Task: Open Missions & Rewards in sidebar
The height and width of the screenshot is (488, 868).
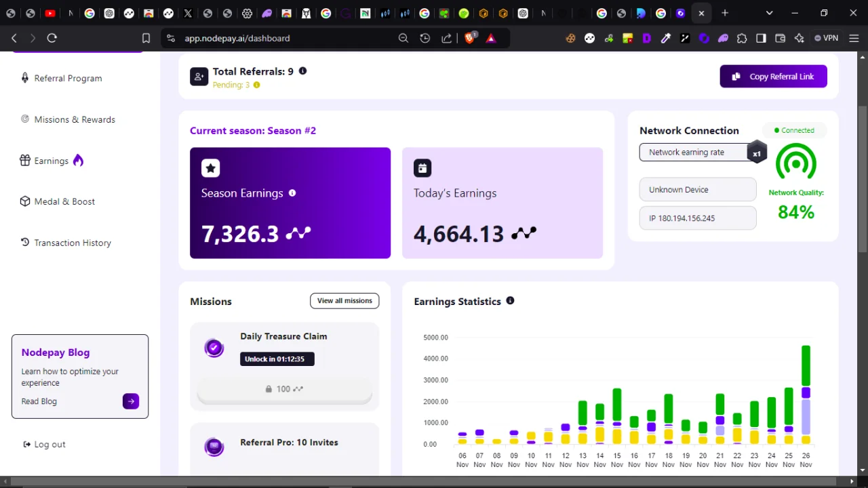Action: click(68, 119)
